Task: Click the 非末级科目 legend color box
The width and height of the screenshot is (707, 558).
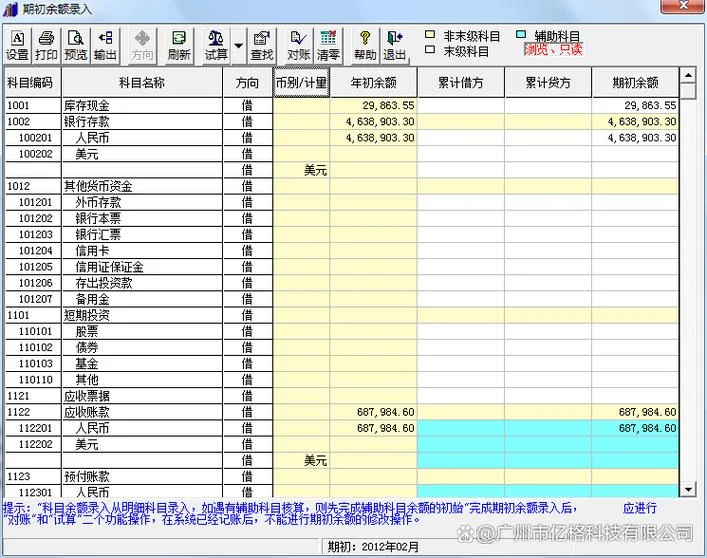Action: pos(431,34)
